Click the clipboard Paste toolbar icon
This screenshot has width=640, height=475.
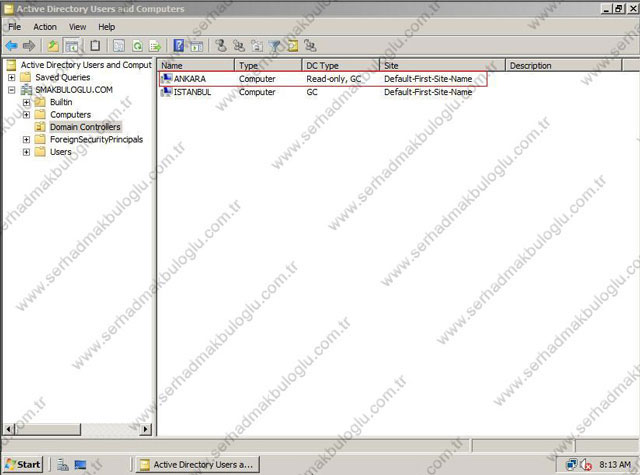pos(95,46)
